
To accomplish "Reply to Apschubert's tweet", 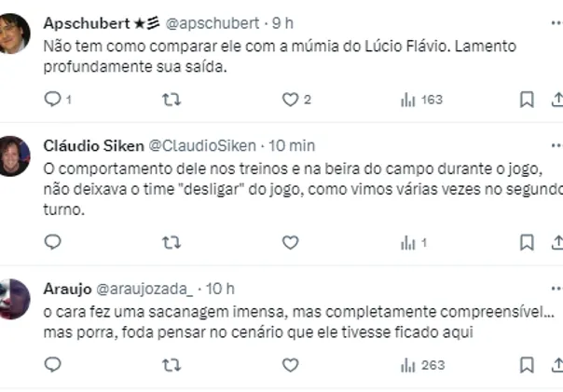I will coord(53,100).
